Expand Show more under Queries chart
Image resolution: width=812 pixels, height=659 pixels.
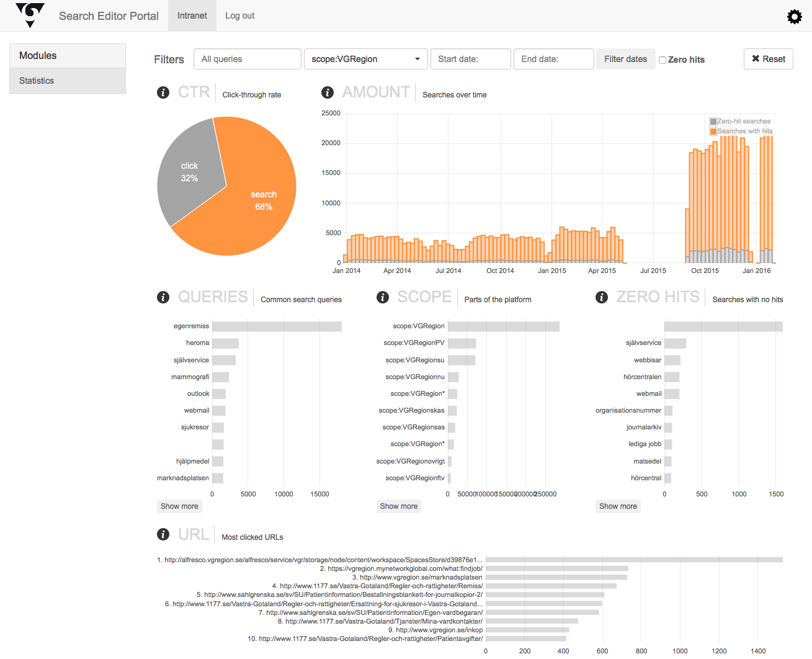(179, 506)
